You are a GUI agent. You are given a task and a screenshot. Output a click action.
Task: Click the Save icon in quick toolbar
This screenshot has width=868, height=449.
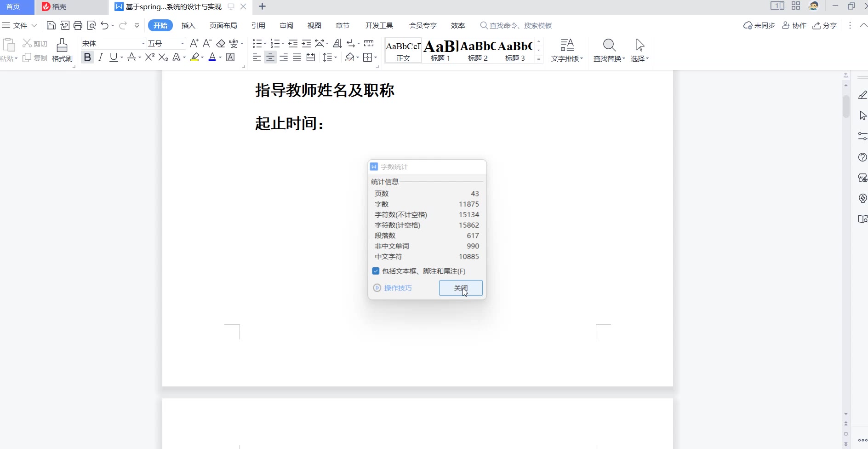coord(51,25)
